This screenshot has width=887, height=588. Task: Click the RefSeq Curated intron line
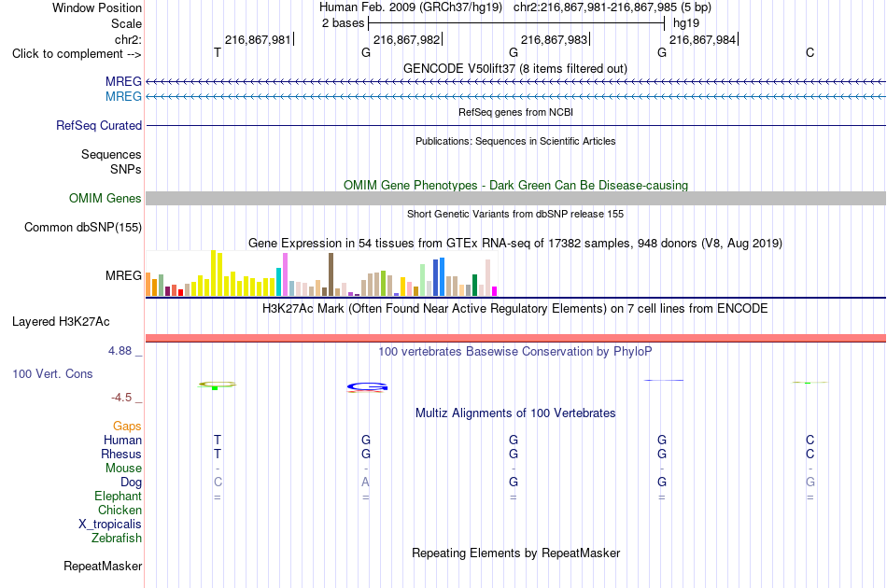point(516,125)
